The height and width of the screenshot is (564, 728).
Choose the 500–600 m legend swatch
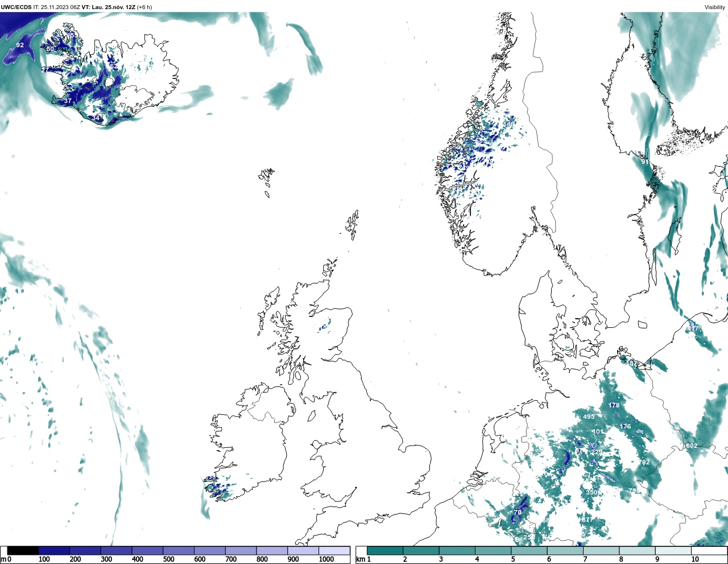(x=179, y=551)
